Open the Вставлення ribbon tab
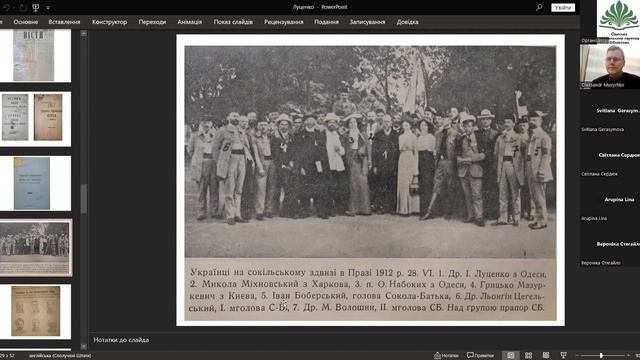 (64, 22)
